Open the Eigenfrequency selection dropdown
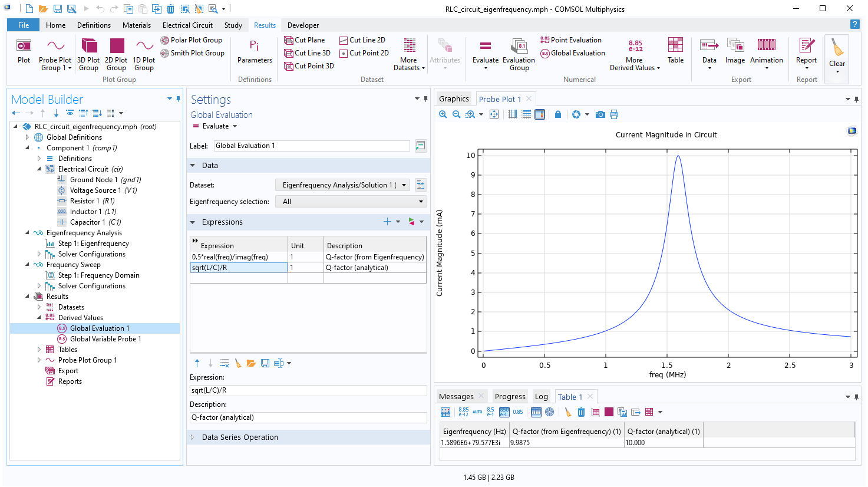The width and height of the screenshot is (868, 487). click(351, 202)
